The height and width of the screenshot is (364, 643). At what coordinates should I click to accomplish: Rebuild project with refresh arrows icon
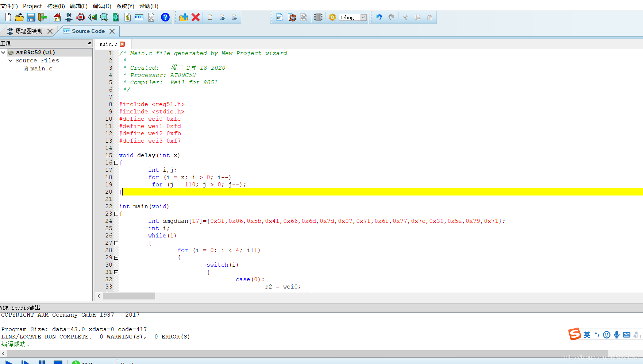tap(292, 17)
